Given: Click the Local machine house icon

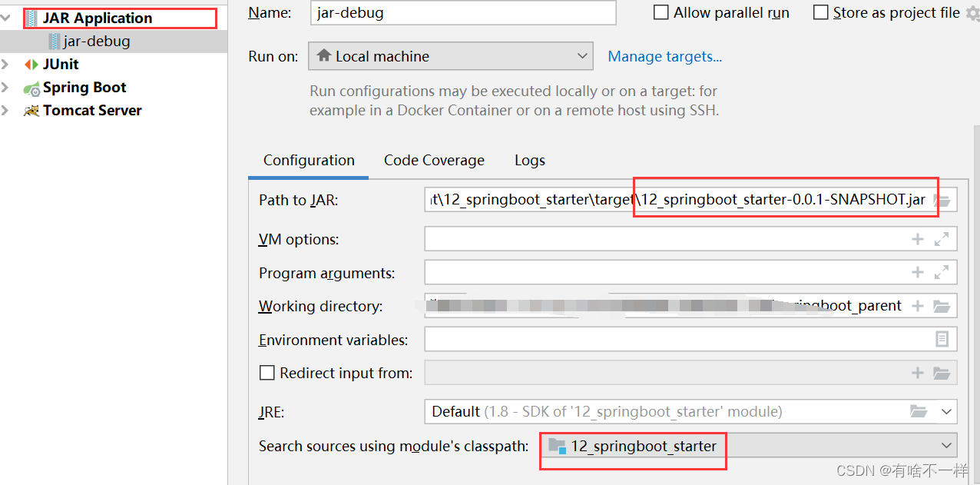Looking at the screenshot, I should 325,55.
